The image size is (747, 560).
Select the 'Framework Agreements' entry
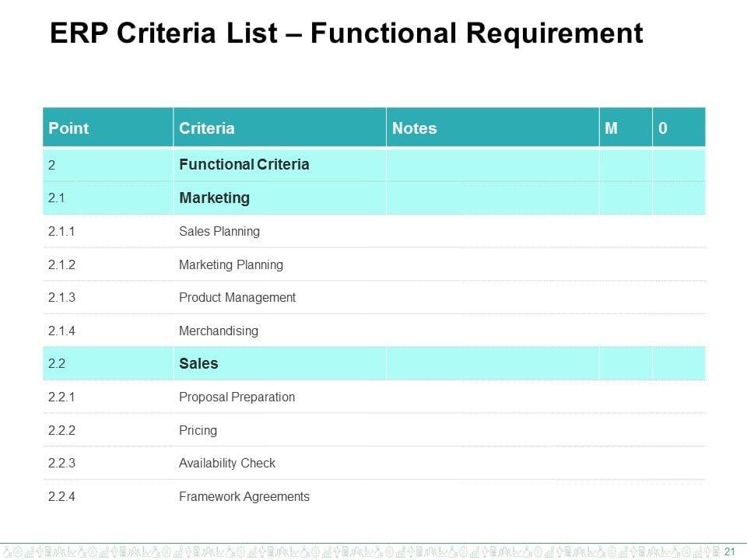244,497
